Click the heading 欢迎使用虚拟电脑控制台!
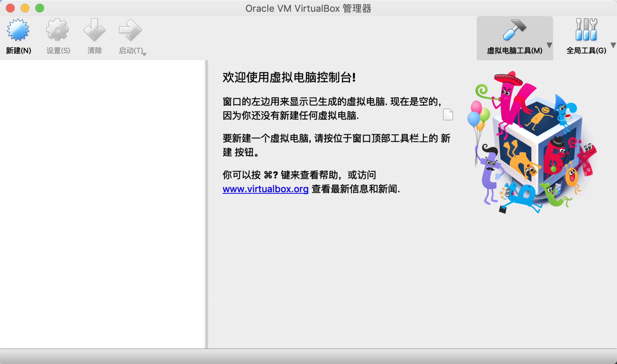Image resolution: width=617 pixels, height=364 pixels. [x=289, y=77]
